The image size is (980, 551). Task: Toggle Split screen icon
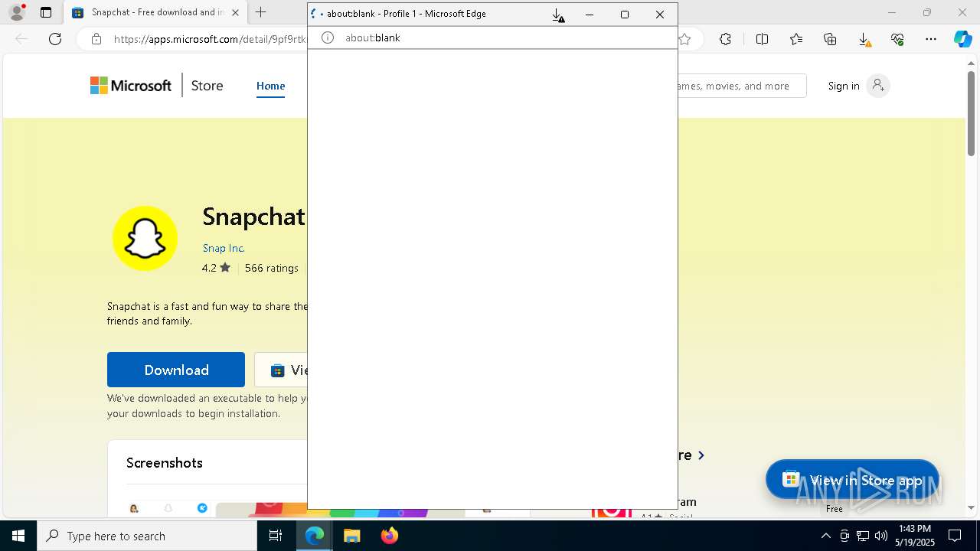click(762, 39)
